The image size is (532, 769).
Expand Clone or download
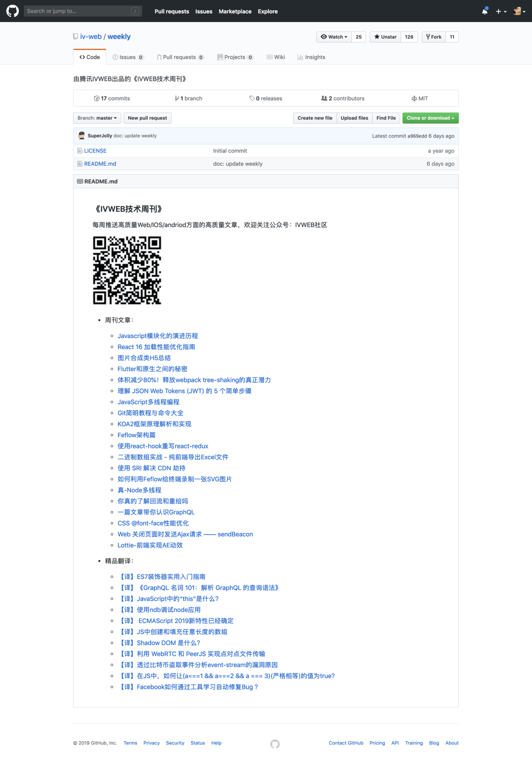[x=430, y=118]
